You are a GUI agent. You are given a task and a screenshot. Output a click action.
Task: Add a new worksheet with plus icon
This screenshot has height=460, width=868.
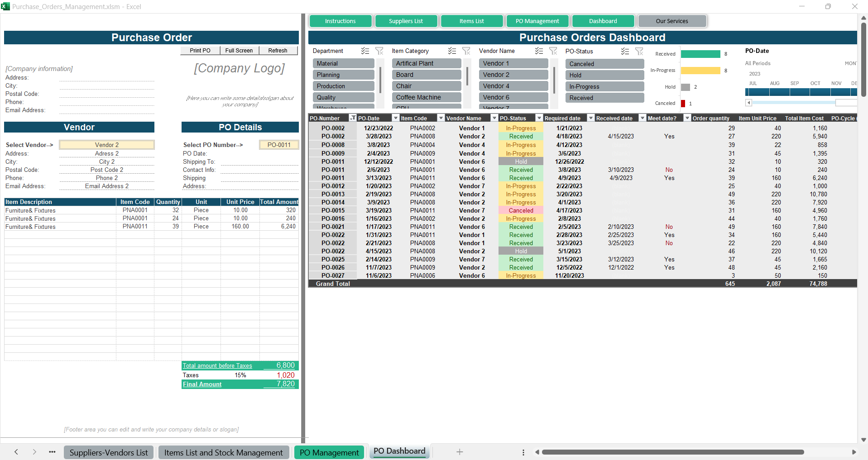(460, 452)
